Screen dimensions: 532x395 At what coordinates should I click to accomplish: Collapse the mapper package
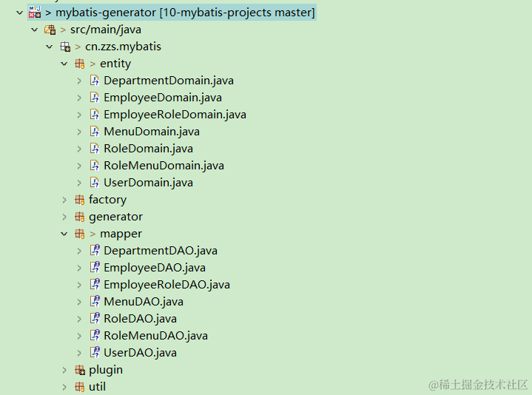pos(64,234)
